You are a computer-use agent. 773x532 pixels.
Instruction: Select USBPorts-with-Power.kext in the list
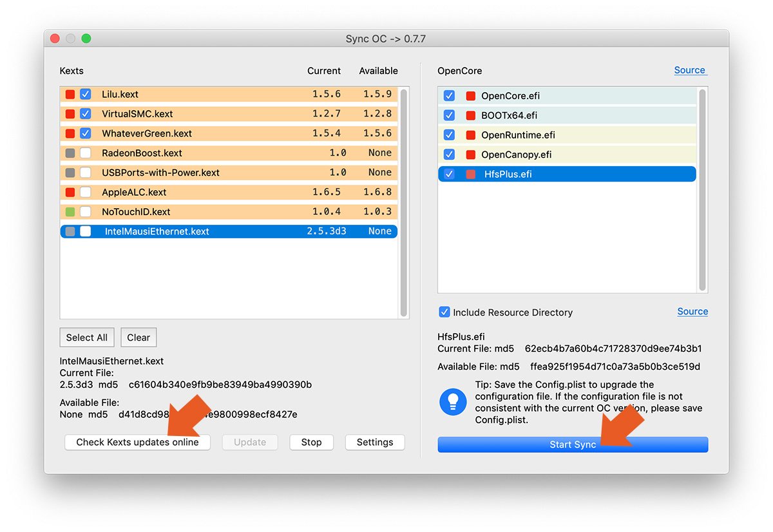(160, 173)
